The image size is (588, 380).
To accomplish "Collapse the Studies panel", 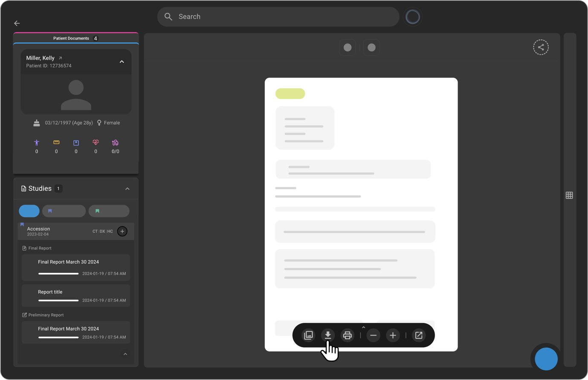I will pyautogui.click(x=127, y=189).
